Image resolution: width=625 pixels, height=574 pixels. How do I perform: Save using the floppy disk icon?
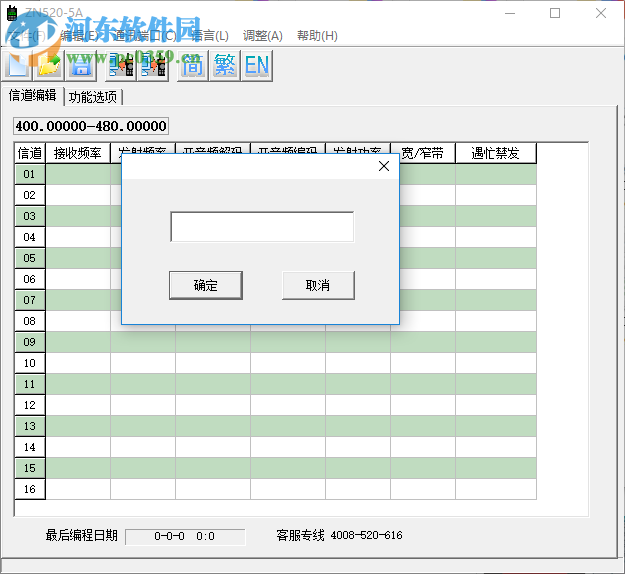tap(81, 65)
